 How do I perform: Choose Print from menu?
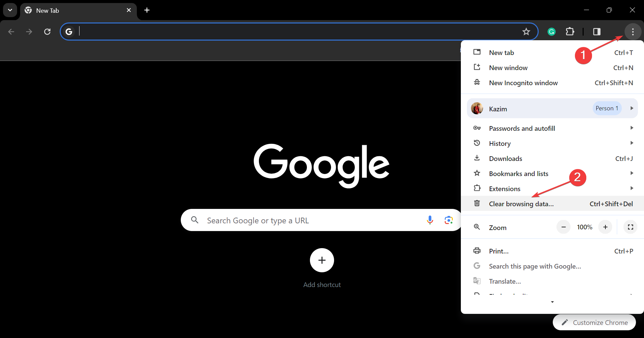(552, 251)
